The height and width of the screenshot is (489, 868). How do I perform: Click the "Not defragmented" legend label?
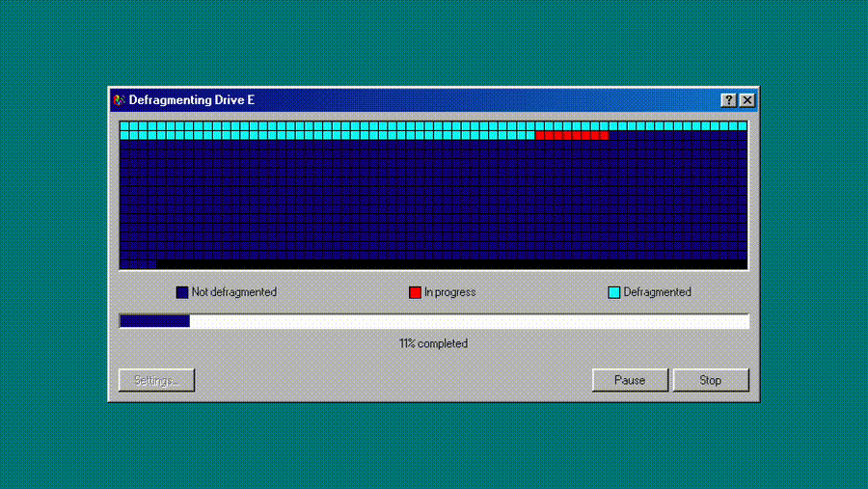[234, 292]
